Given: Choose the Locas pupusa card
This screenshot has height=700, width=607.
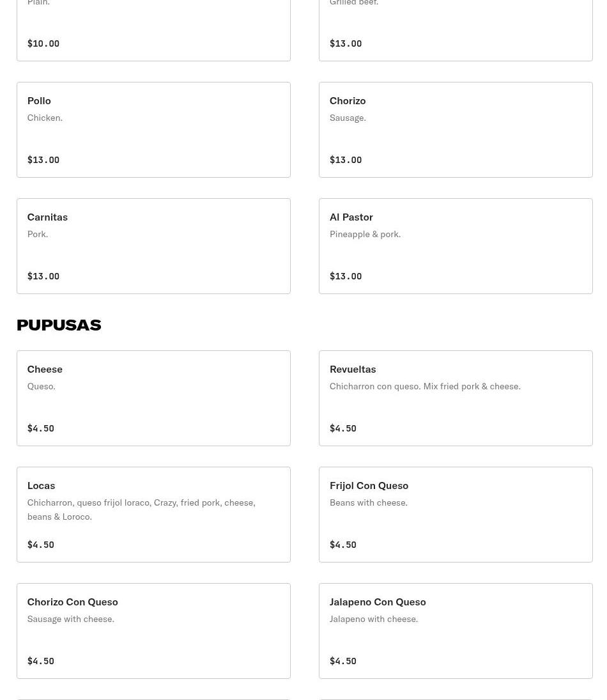Looking at the screenshot, I should pos(153,515).
